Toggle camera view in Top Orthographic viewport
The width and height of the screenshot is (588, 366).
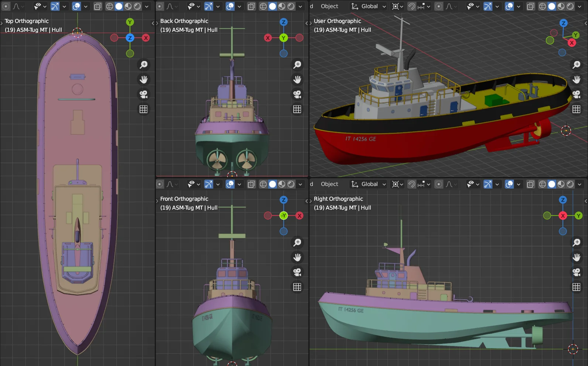coord(144,94)
